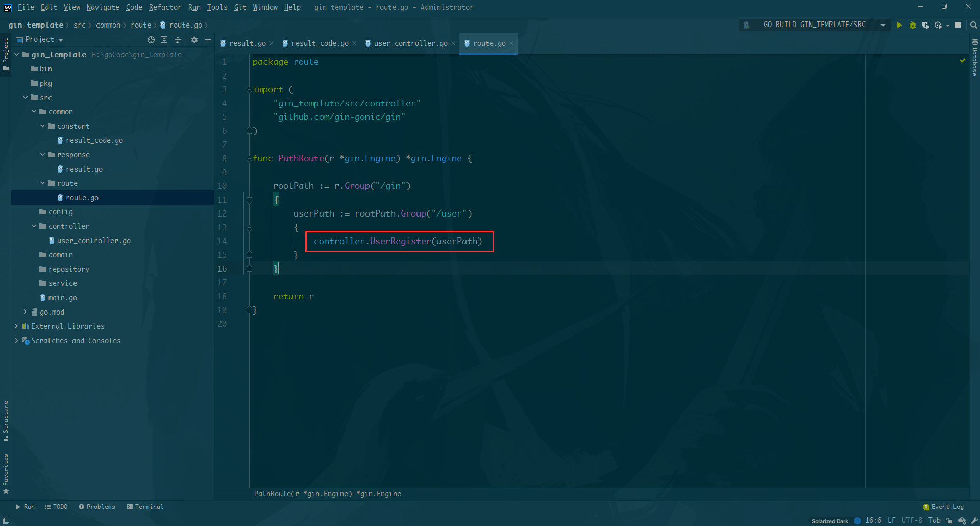Run the Go build configuration

click(899, 25)
